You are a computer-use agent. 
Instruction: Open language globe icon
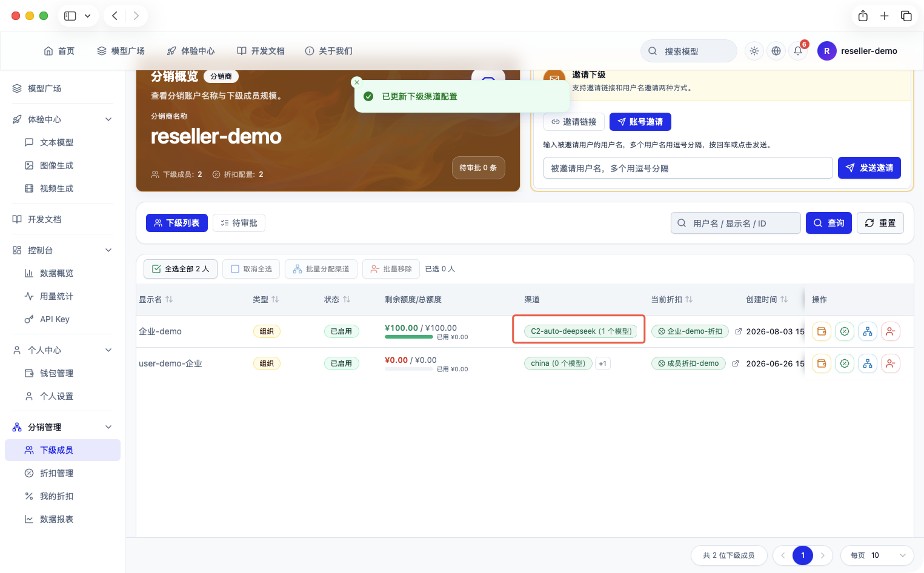(x=776, y=51)
